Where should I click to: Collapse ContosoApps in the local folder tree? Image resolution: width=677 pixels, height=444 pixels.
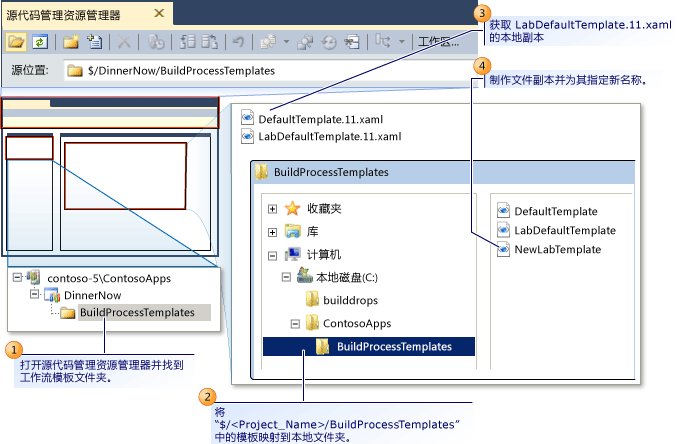[x=295, y=323]
